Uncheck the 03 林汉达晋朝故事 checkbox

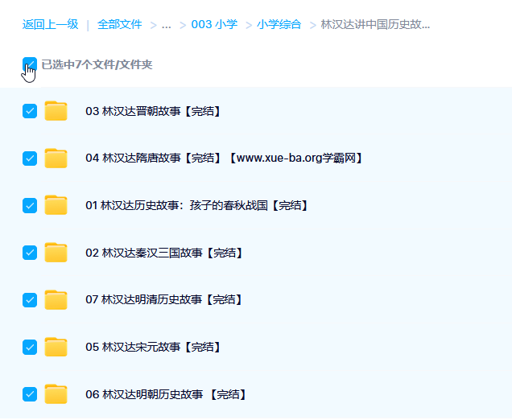(30, 111)
